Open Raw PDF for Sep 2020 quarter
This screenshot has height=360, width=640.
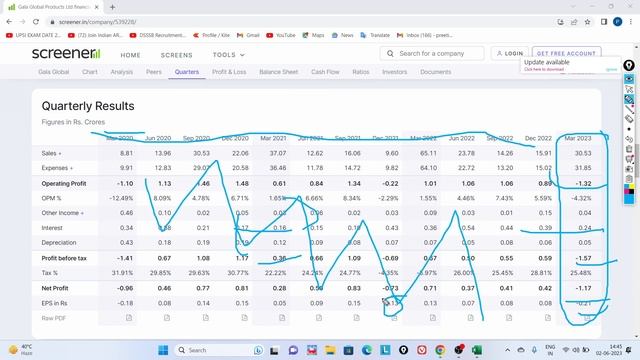[205, 318]
